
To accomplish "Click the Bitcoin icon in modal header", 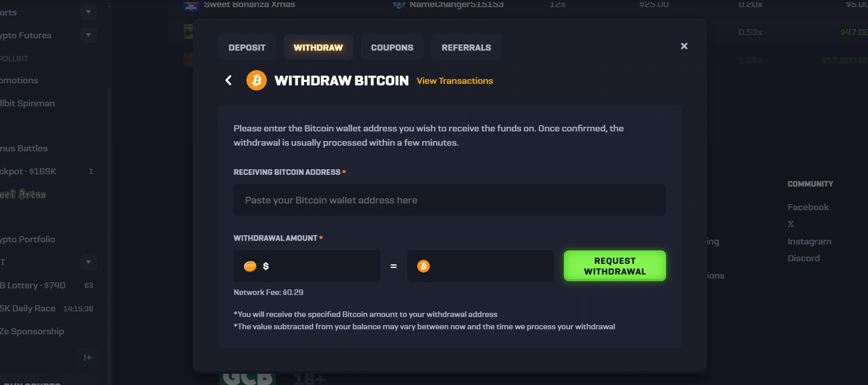I will (x=256, y=80).
